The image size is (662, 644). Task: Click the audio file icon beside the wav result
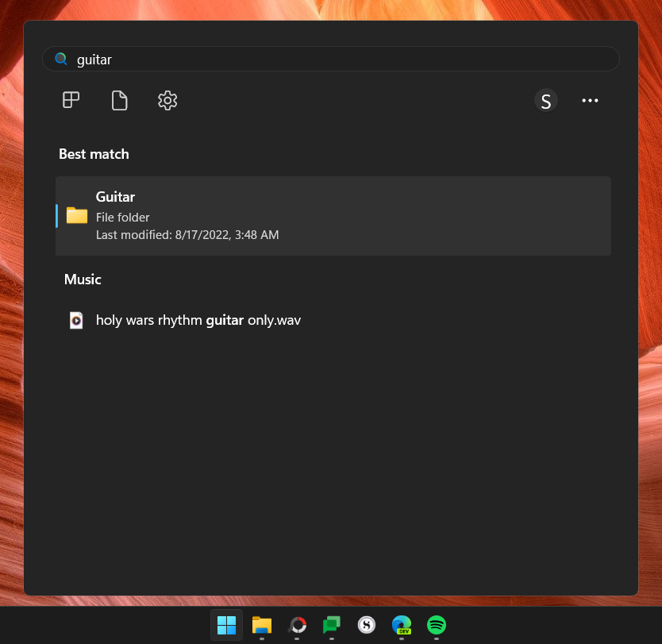[x=75, y=320]
